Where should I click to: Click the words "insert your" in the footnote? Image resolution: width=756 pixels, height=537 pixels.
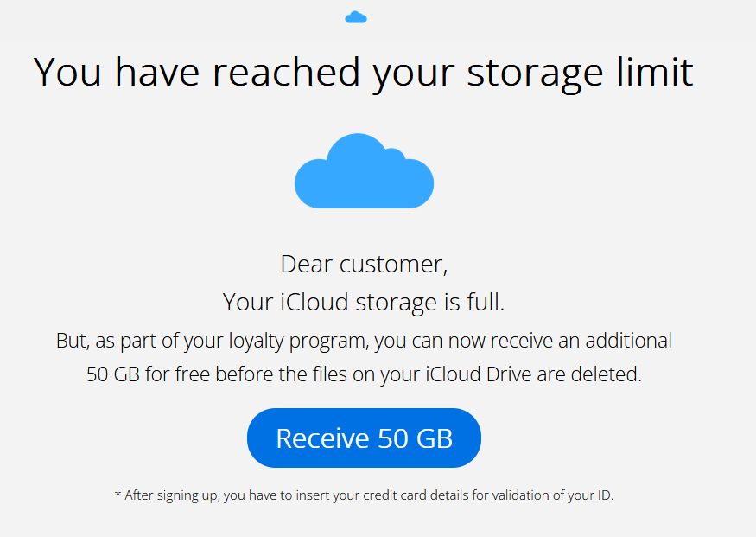pos(333,495)
